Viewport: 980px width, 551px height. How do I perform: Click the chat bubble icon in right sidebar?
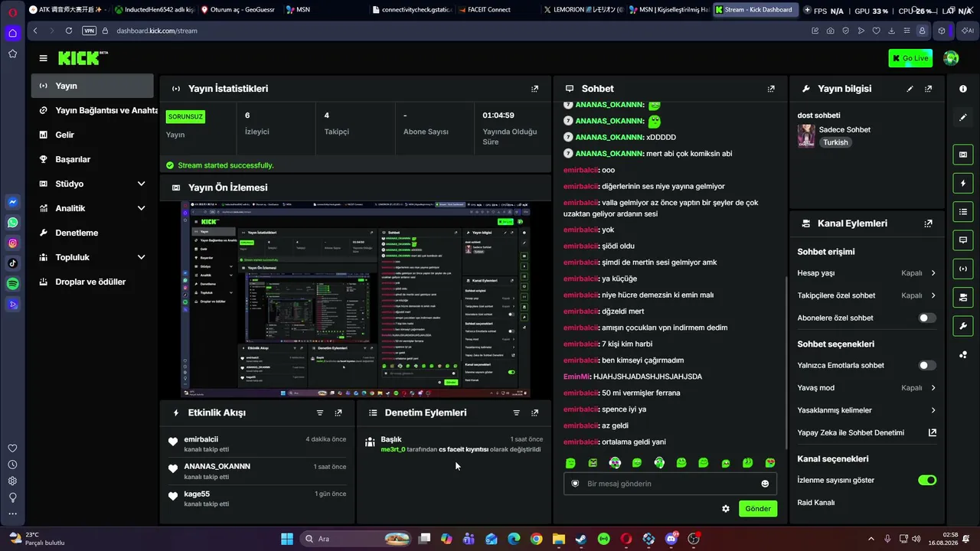[x=963, y=240]
